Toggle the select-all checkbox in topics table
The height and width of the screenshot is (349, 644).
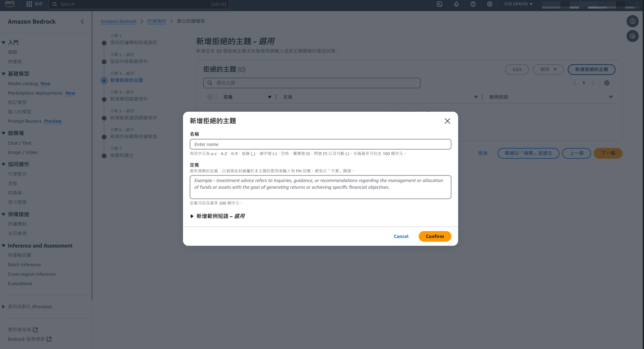210,97
